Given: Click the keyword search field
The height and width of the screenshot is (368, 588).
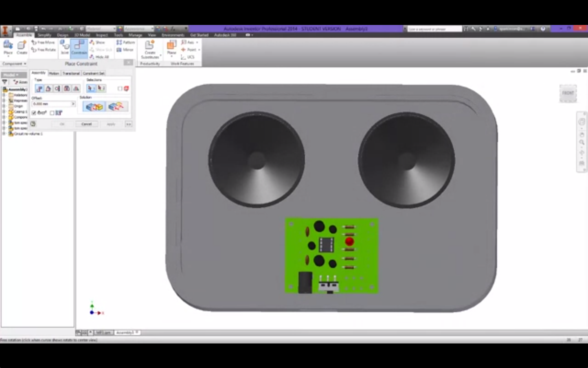Looking at the screenshot, I should click(x=434, y=29).
